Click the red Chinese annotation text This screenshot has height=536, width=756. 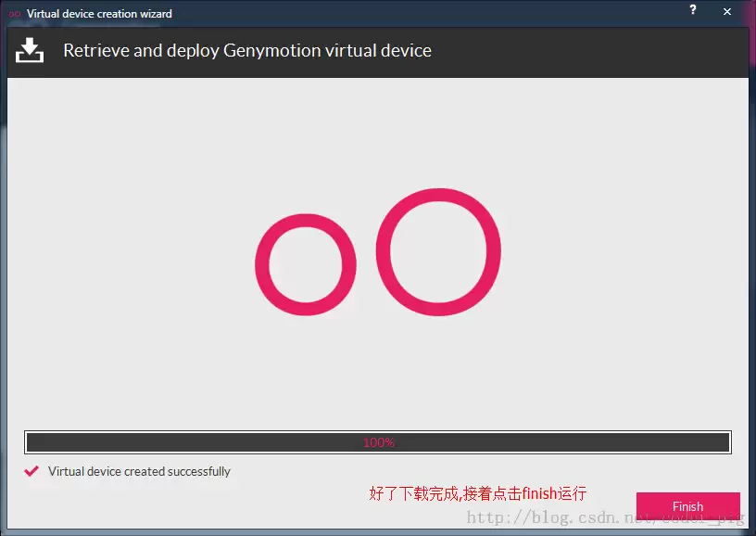(x=478, y=493)
